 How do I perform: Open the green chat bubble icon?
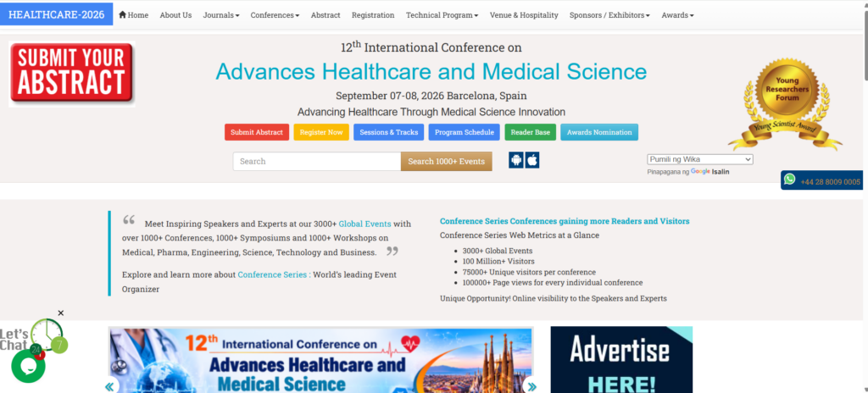tap(28, 367)
